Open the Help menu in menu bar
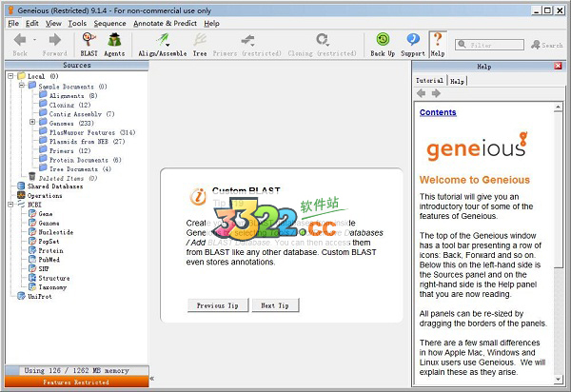The width and height of the screenshot is (571, 392). click(x=211, y=23)
